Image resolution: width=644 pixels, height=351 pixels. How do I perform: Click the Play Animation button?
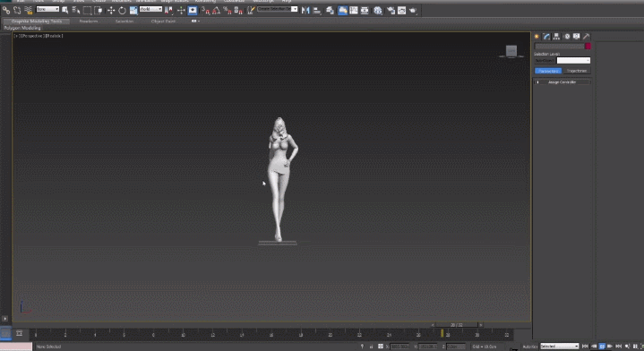(x=602, y=347)
